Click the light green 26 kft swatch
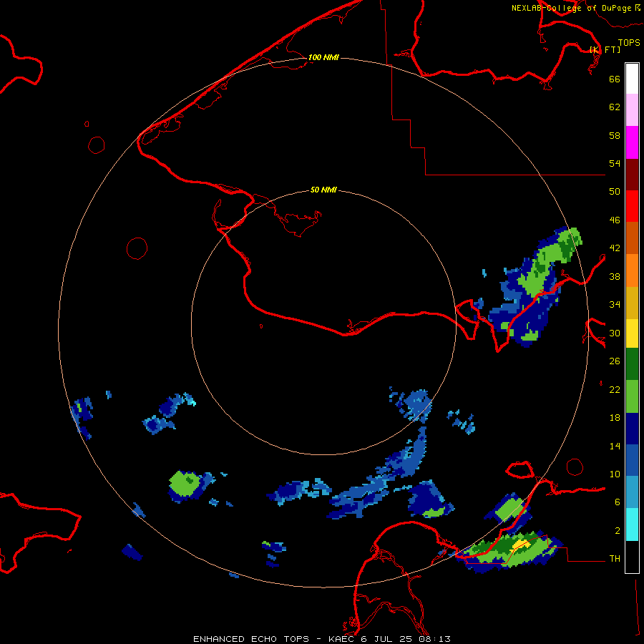This screenshot has height=644, width=644. 632,396
